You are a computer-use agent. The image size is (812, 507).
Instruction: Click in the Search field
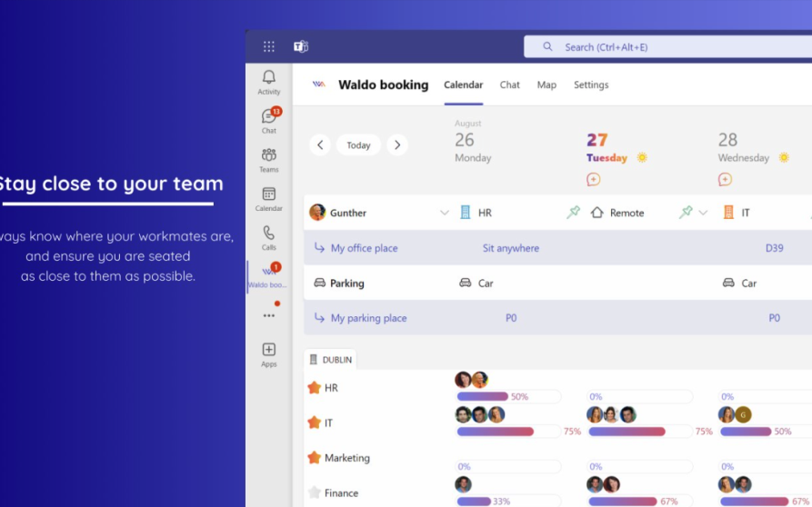pyautogui.click(x=668, y=46)
